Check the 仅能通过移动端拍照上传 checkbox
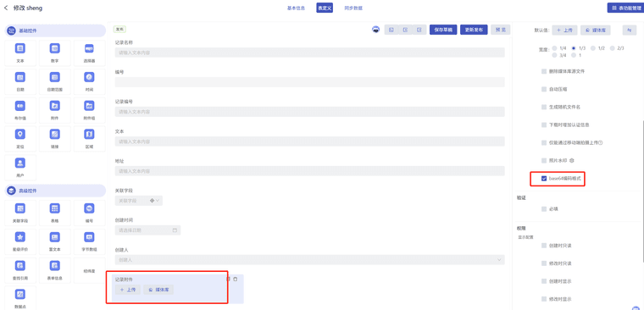 544,143
